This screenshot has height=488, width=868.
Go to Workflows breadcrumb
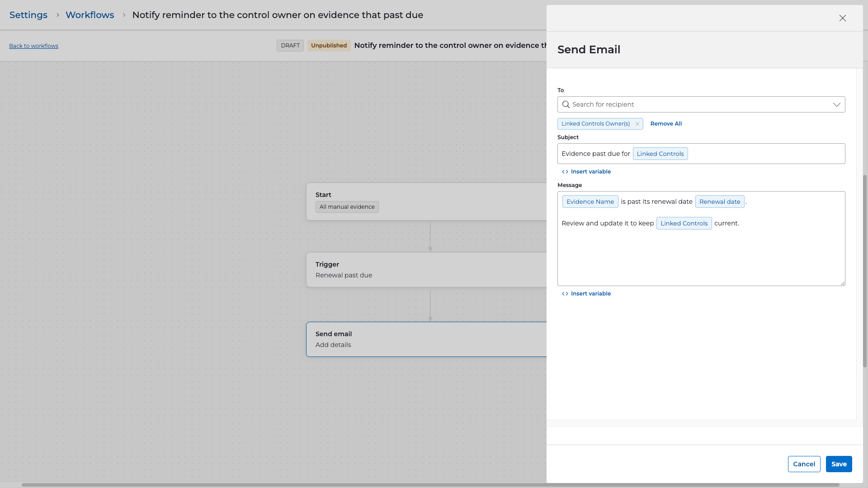pos(90,15)
